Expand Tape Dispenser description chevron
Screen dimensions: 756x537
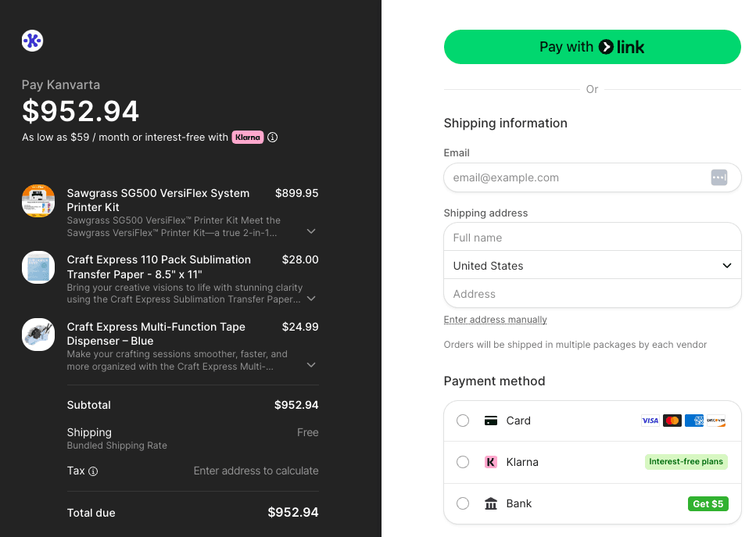coord(311,365)
